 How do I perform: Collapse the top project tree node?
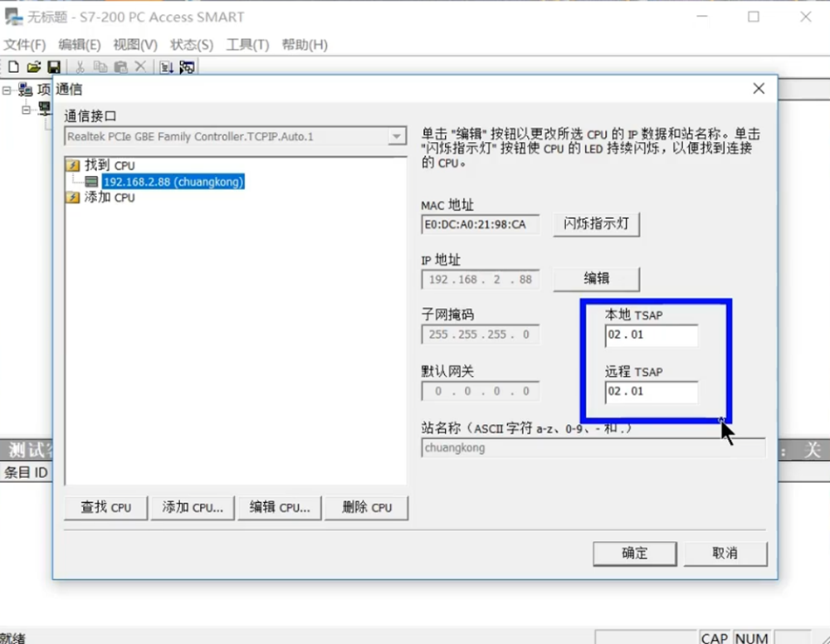click(x=7, y=90)
